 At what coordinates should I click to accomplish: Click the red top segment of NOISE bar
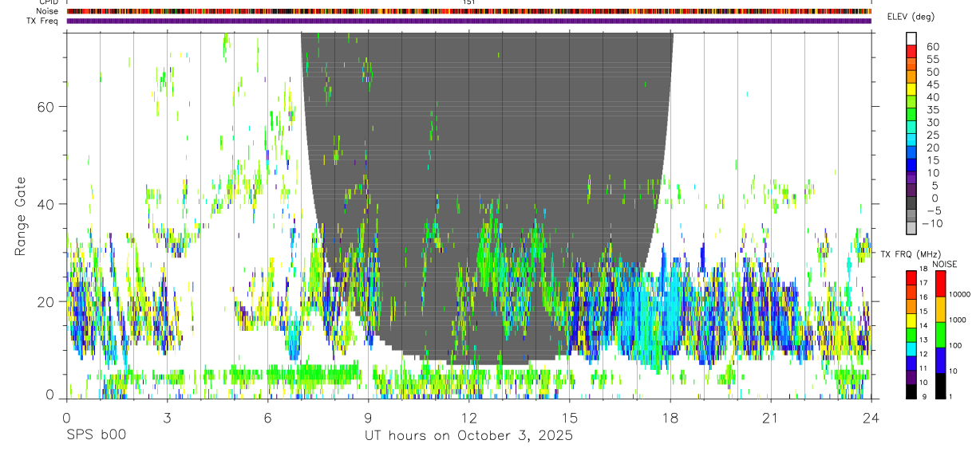940,284
